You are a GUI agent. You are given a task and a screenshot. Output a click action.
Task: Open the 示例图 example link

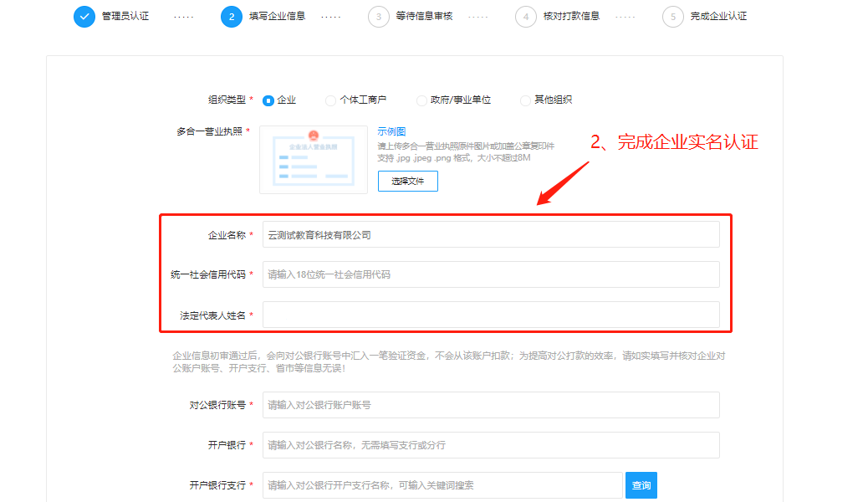[391, 131]
